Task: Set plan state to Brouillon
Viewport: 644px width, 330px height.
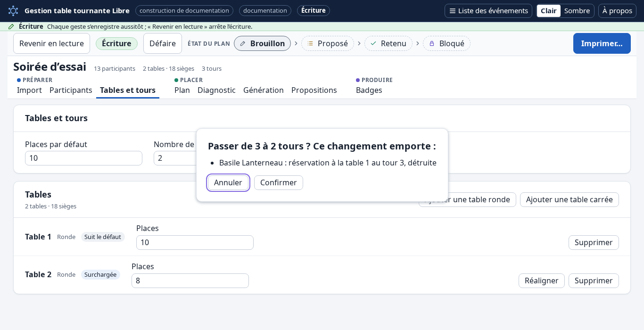Action: point(262,43)
